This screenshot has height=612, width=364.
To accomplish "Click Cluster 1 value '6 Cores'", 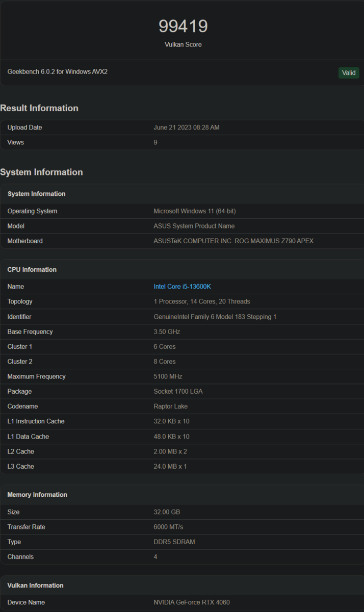I will 165,346.
